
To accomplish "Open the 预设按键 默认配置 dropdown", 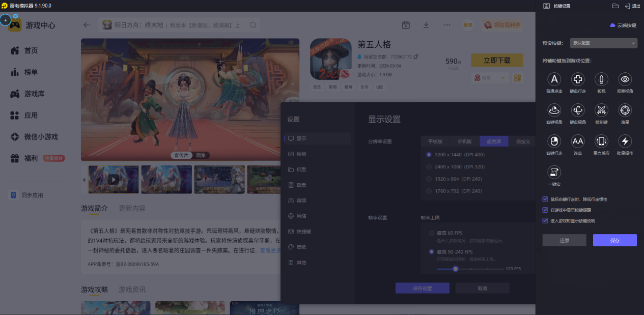I will (603, 43).
